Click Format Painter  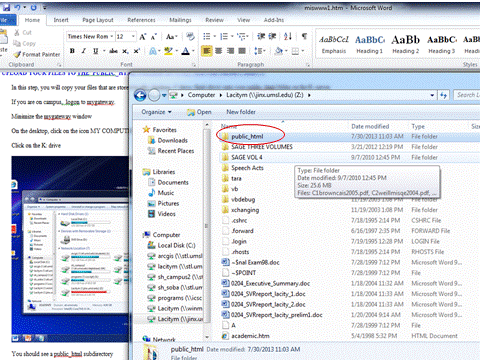tap(37, 54)
